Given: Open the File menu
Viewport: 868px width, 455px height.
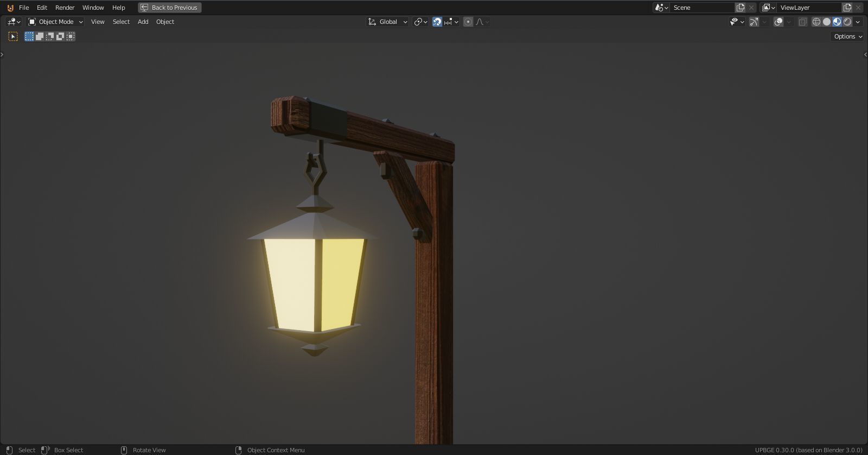Looking at the screenshot, I should [x=24, y=8].
